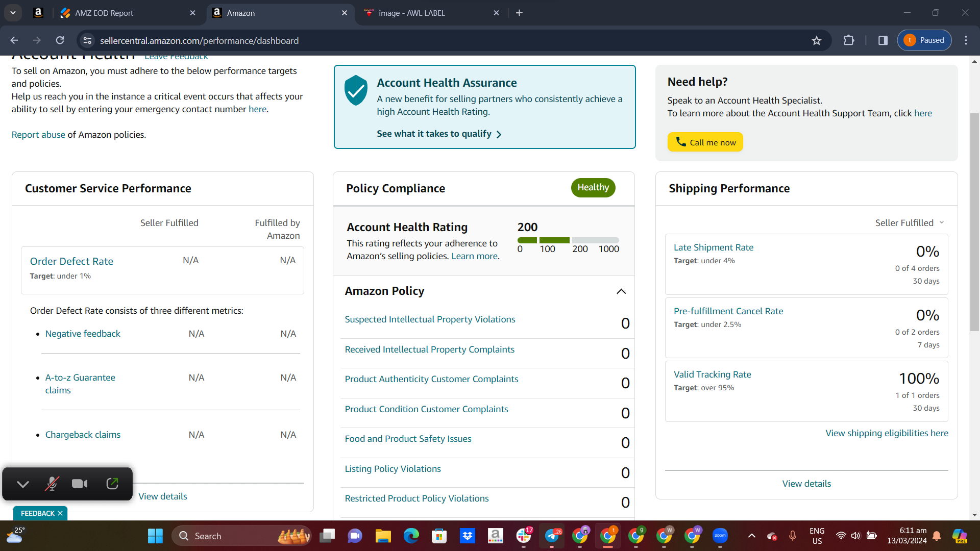Open Telegram from the taskbar
The width and height of the screenshot is (980, 551).
[x=552, y=536]
